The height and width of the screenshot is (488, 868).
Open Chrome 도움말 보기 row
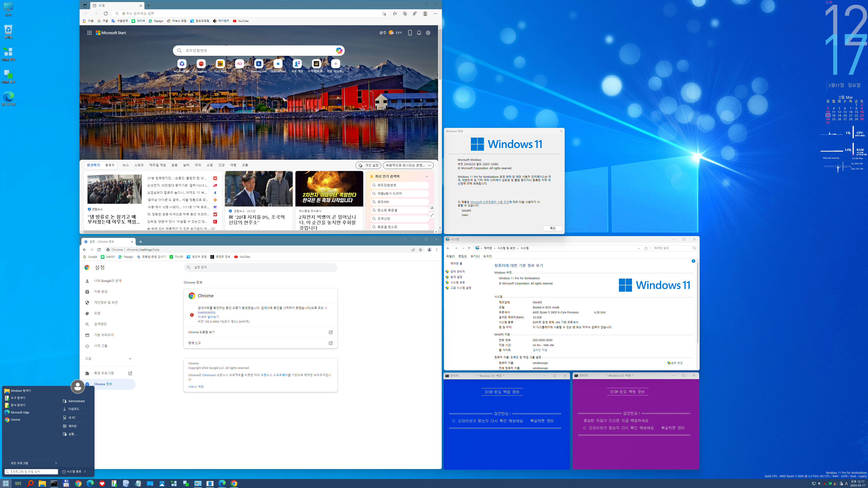coord(260,332)
